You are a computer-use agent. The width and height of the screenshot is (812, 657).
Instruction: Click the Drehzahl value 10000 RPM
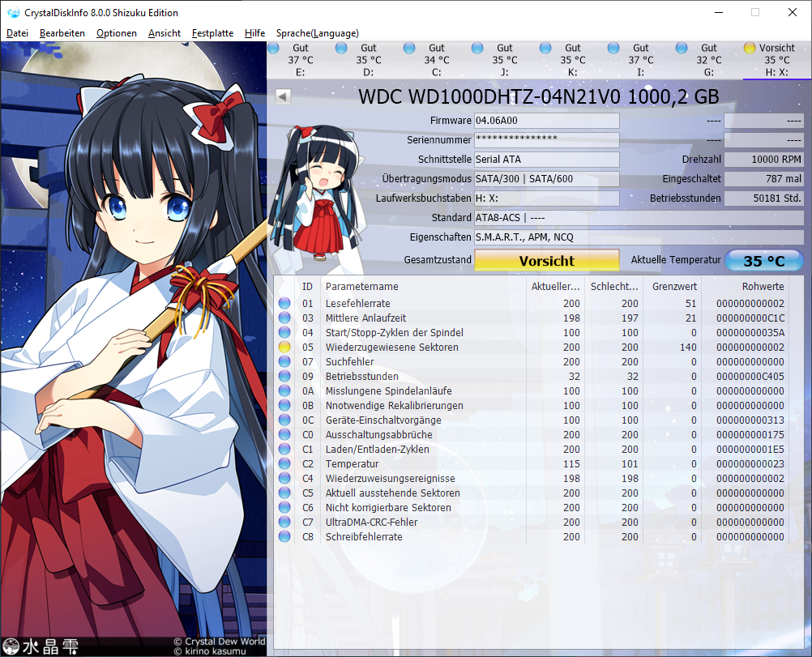(x=764, y=160)
